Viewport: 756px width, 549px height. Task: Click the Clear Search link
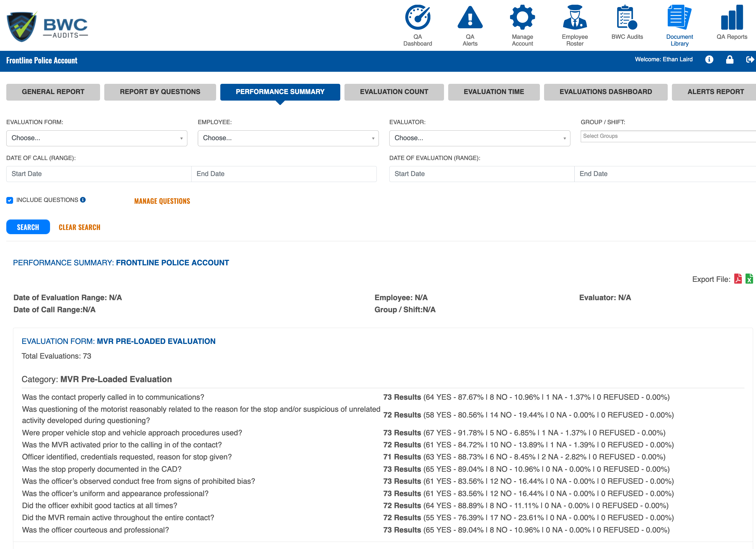pos(79,227)
